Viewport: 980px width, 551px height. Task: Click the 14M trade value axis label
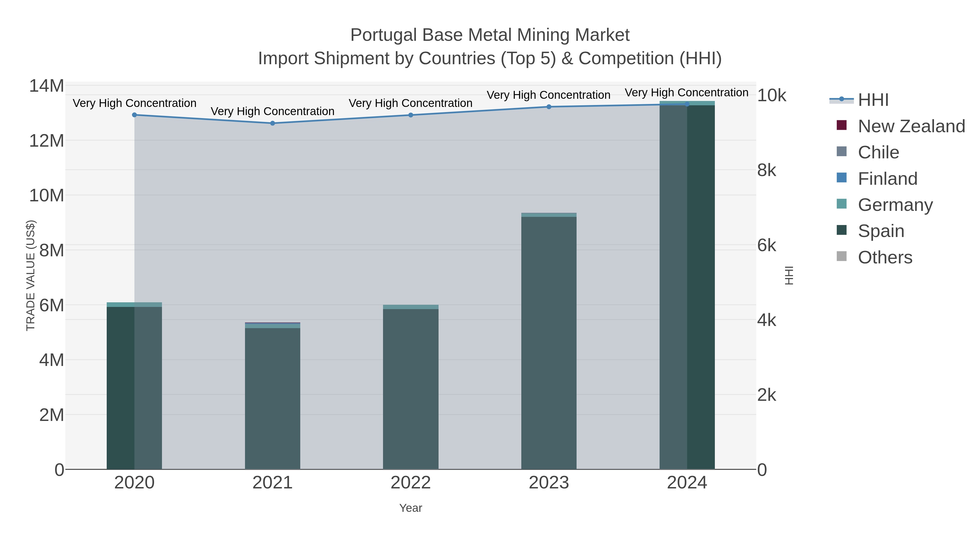pos(47,86)
